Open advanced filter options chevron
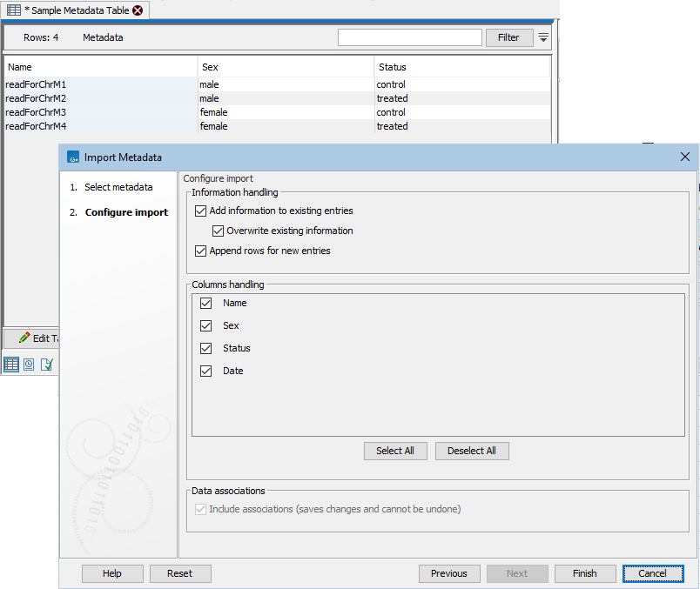700x589 pixels. point(543,37)
